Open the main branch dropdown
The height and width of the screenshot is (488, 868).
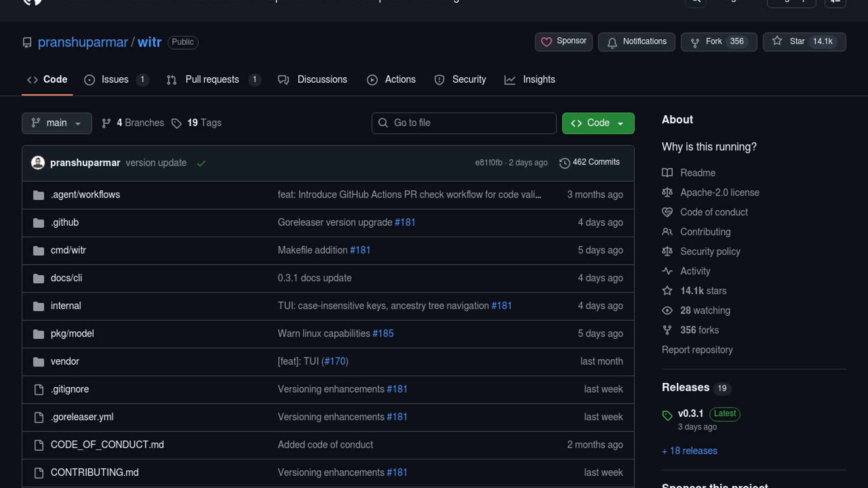[57, 123]
